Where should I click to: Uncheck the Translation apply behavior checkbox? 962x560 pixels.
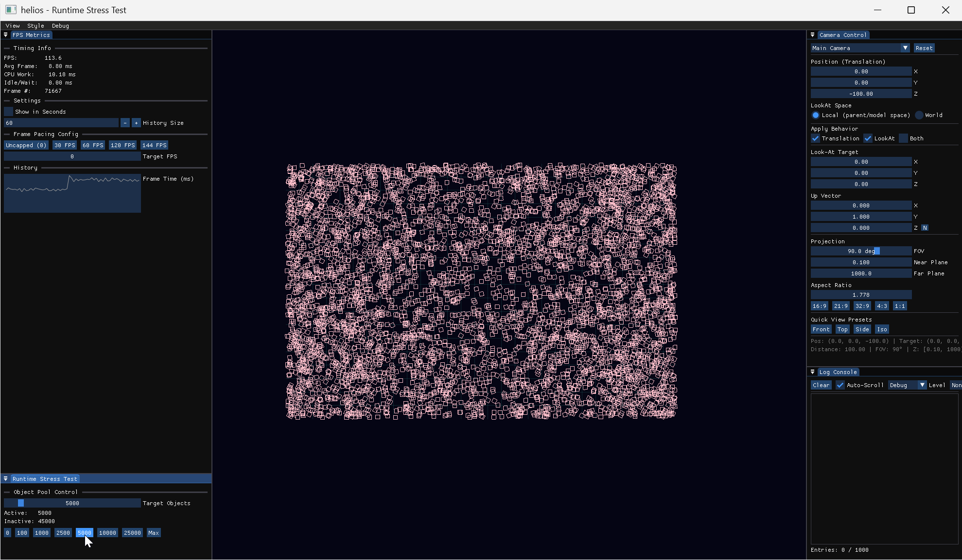(x=815, y=138)
